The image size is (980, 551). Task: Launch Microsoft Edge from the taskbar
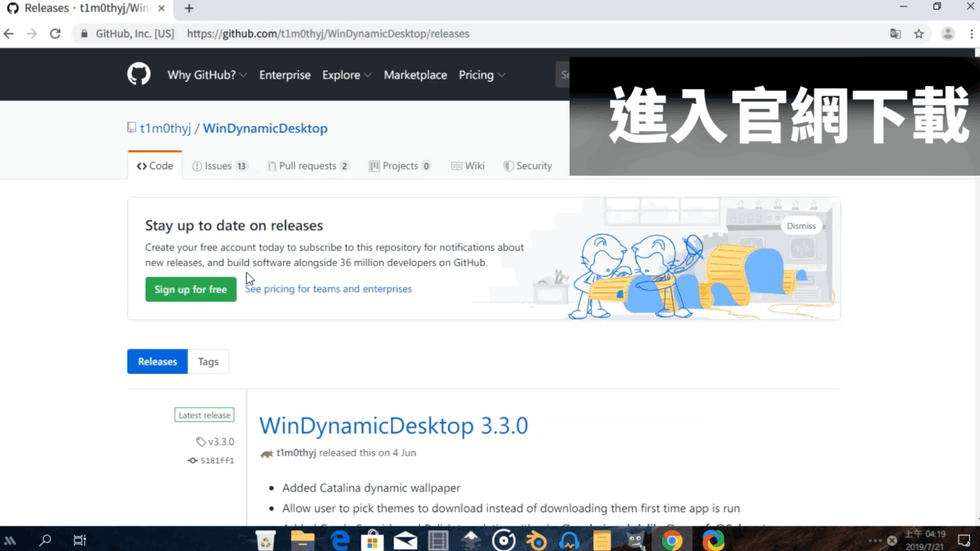pyautogui.click(x=339, y=540)
